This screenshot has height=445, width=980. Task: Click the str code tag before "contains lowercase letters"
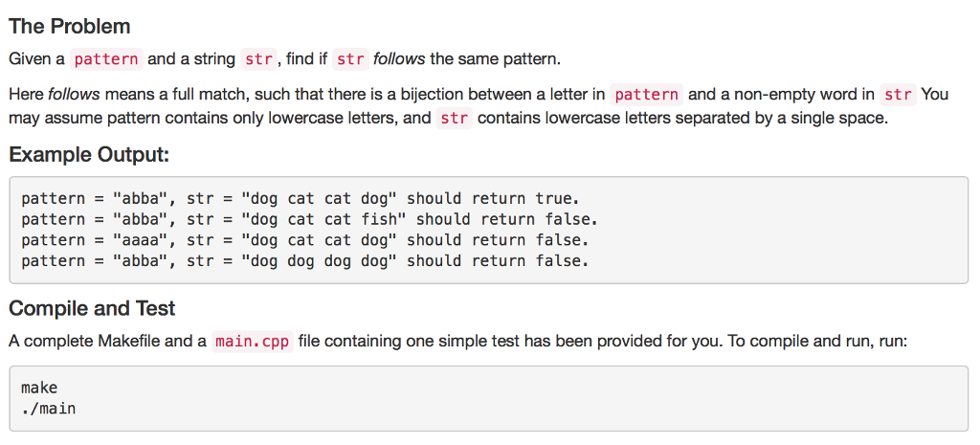point(454,120)
